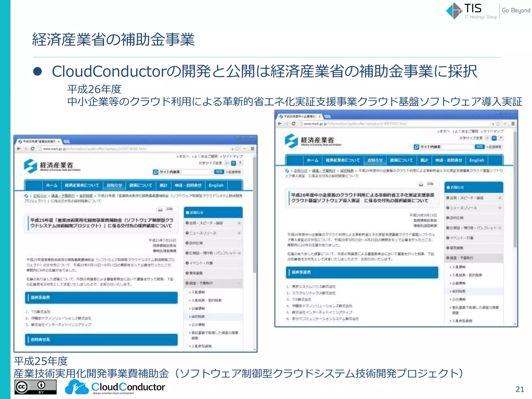This screenshot has height=399, width=532.
Task: Click Creative Commons BY license badge
Action: pos(36,387)
